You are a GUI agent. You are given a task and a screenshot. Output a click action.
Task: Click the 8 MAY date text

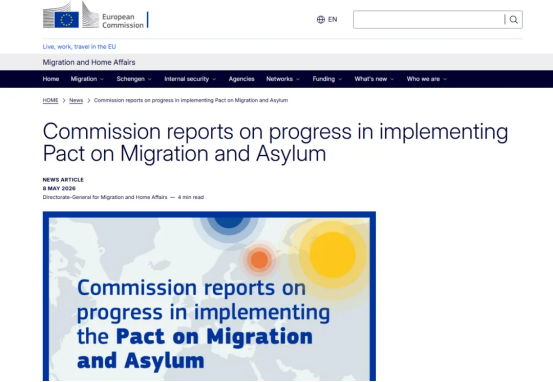(59, 188)
